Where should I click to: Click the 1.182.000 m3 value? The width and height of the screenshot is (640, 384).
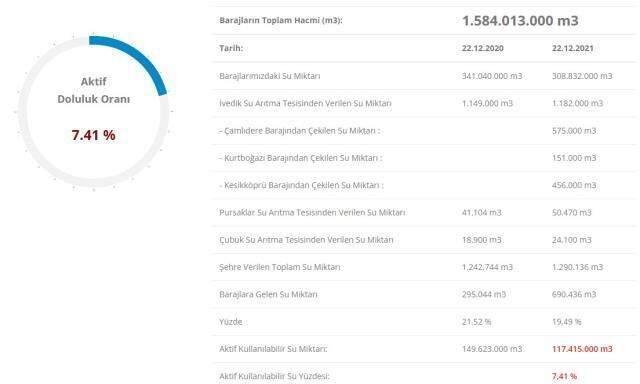pos(578,103)
